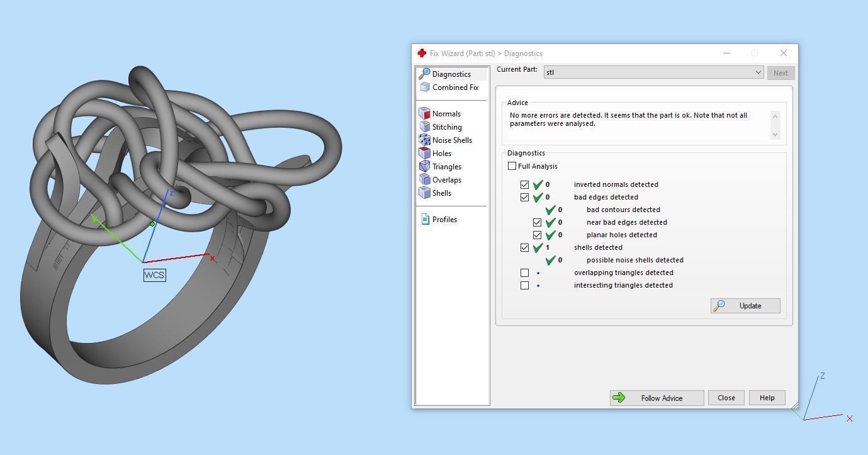The width and height of the screenshot is (868, 455).
Task: Close Fix Wizard with title bar X
Action: 783,53
